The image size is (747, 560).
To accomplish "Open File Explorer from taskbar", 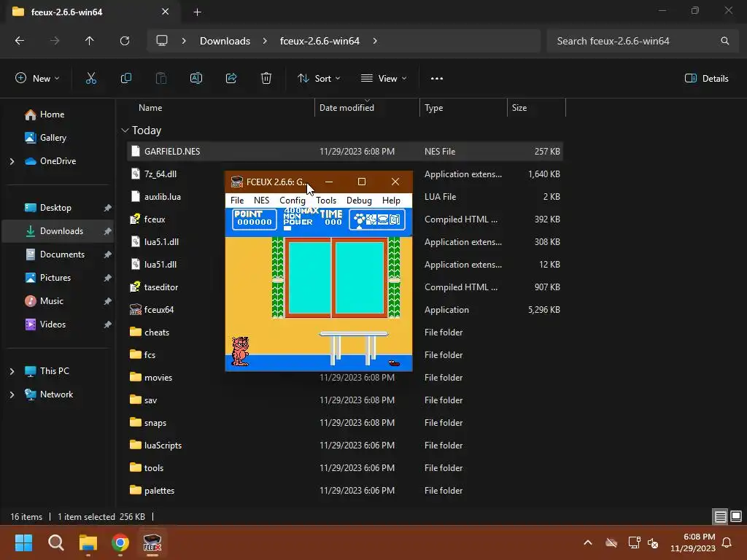I will pyautogui.click(x=88, y=542).
